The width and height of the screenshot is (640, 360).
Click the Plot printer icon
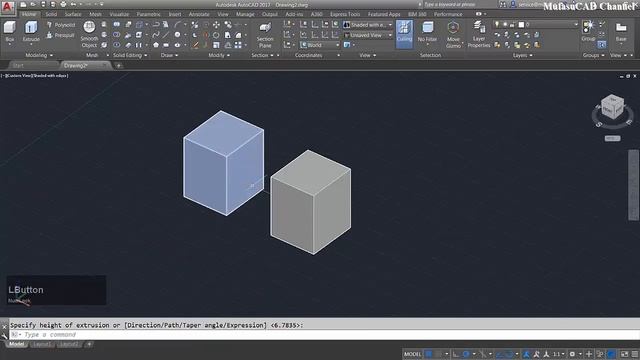(63, 4)
